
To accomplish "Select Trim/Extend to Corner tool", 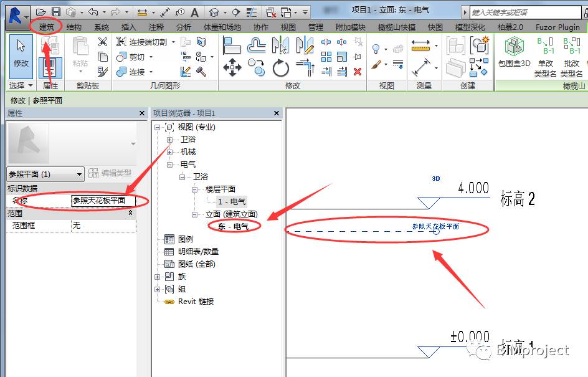I will pyautogui.click(x=305, y=68).
